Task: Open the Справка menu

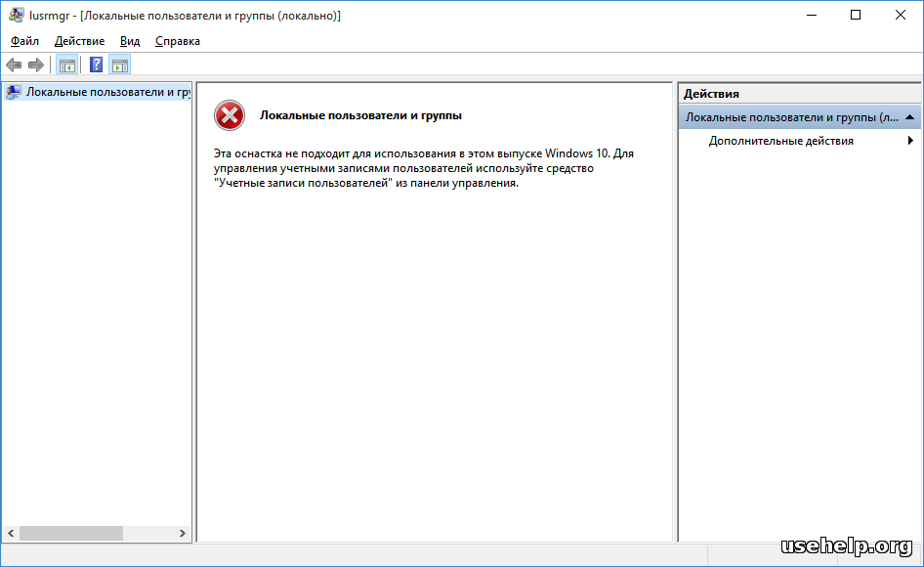Action: [178, 41]
